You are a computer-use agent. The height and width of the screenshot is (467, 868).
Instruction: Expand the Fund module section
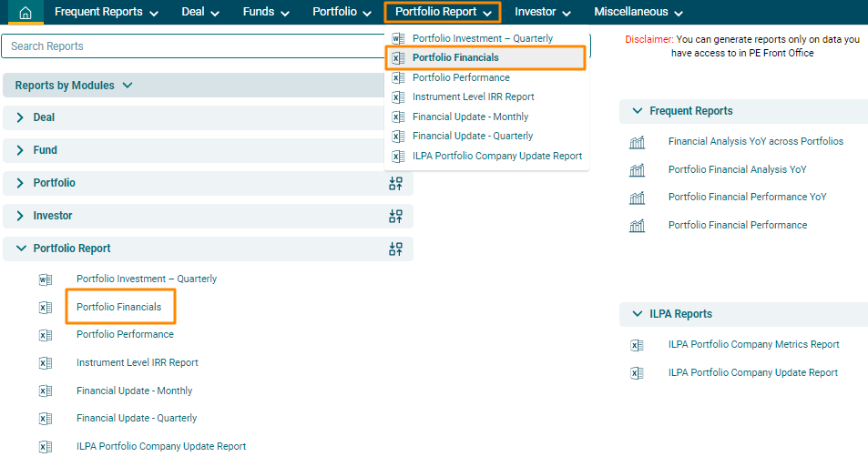tap(21, 150)
